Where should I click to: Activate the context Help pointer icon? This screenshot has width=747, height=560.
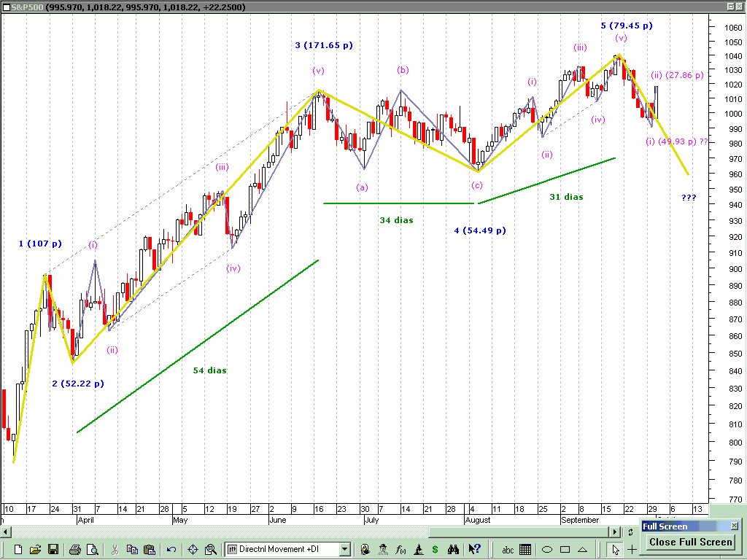point(474,550)
